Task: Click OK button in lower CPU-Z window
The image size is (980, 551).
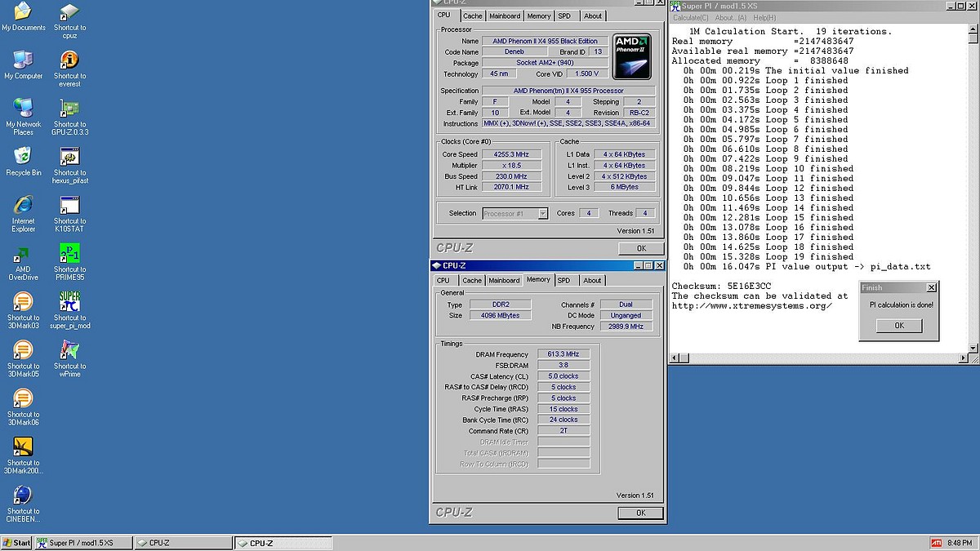Action: [x=640, y=513]
